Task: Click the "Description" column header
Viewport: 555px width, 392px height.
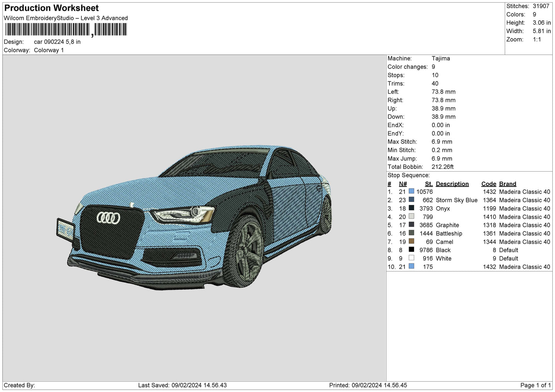Action: click(x=452, y=184)
